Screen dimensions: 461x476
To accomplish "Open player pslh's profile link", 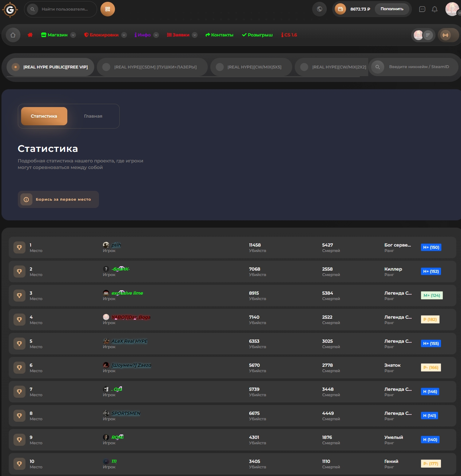I will (x=116, y=245).
